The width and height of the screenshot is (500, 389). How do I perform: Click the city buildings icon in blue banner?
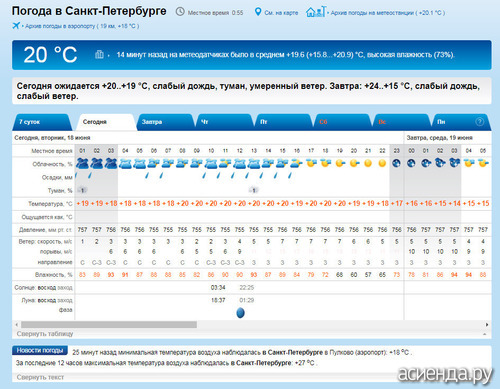tap(99, 54)
